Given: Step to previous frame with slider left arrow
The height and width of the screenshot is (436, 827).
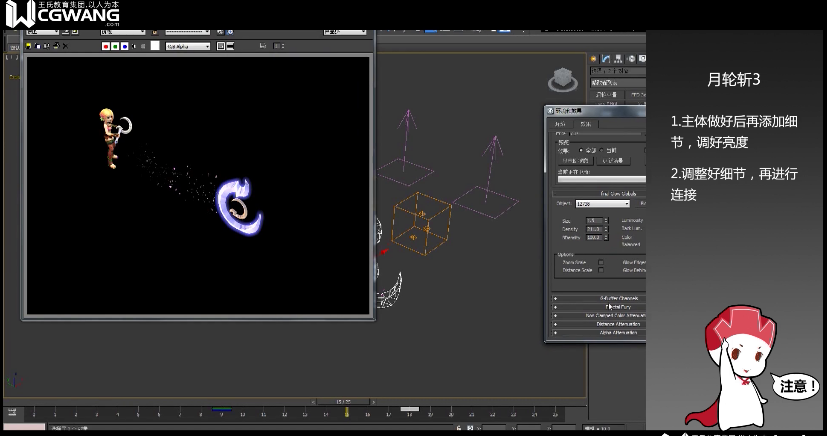Looking at the screenshot, I should click(313, 402).
